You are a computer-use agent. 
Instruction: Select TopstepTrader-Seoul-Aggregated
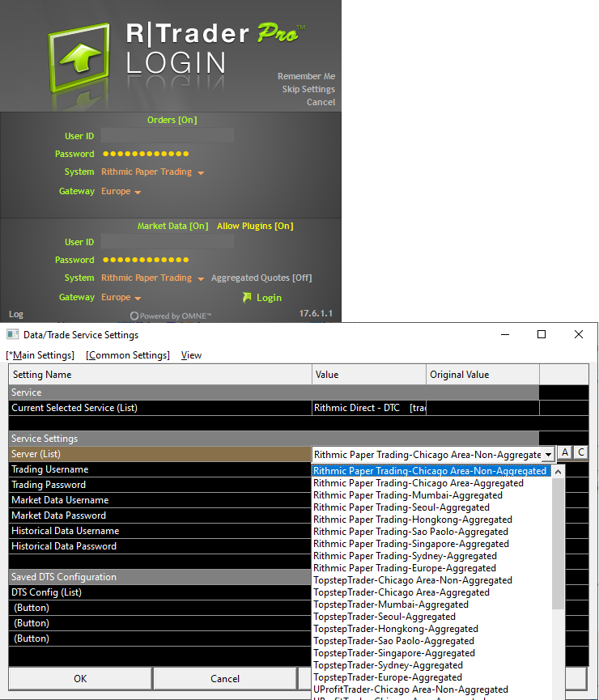[431, 617]
